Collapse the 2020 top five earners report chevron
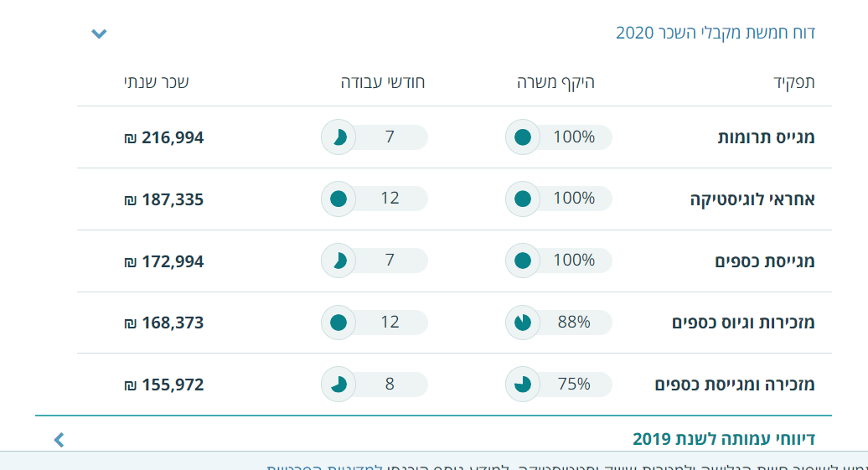 (x=99, y=34)
